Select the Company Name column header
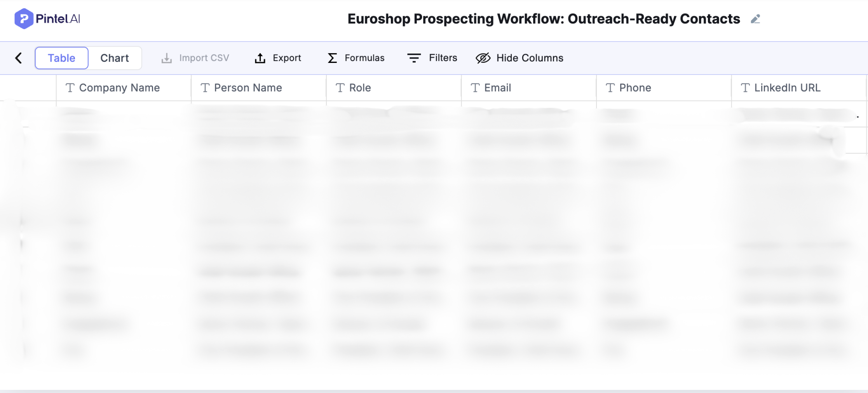 [x=119, y=88]
